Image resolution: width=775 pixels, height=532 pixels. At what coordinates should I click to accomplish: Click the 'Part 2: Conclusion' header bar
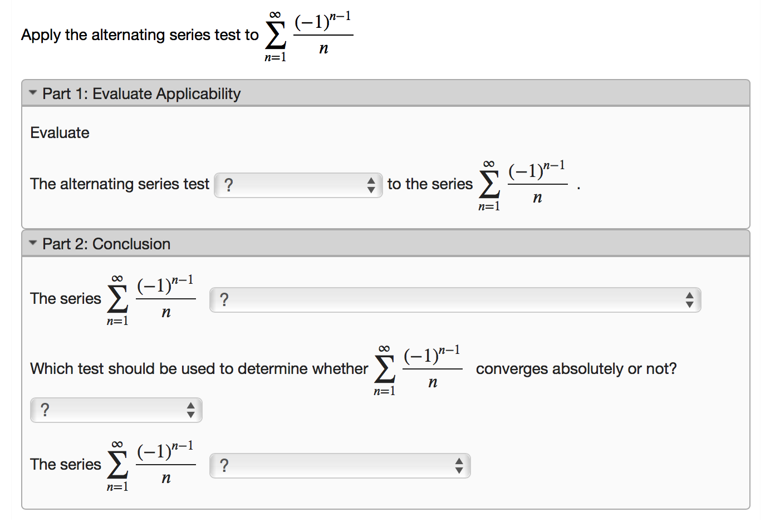(x=386, y=244)
